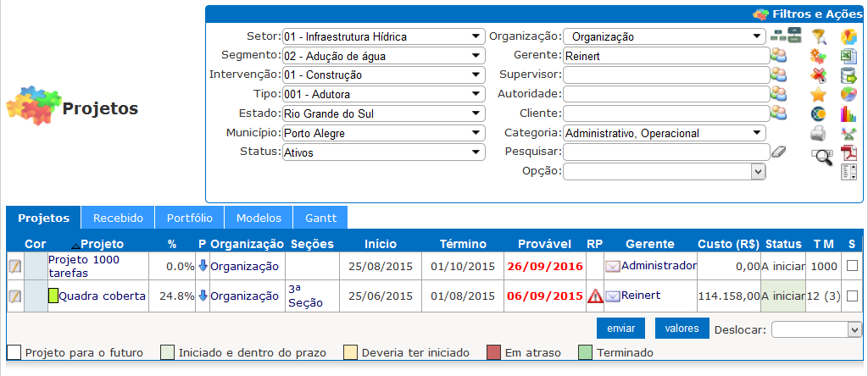Export to Excel icon
Screen dimensions: 868x376
point(849,56)
